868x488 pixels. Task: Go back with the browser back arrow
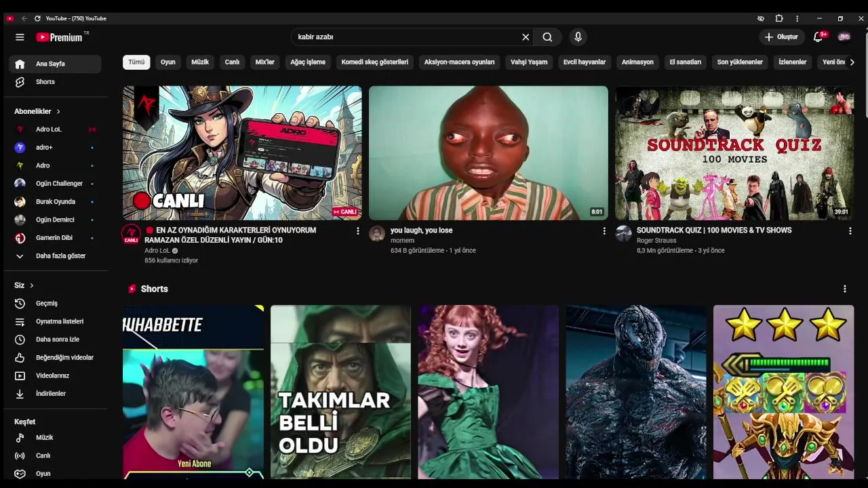[x=24, y=18]
